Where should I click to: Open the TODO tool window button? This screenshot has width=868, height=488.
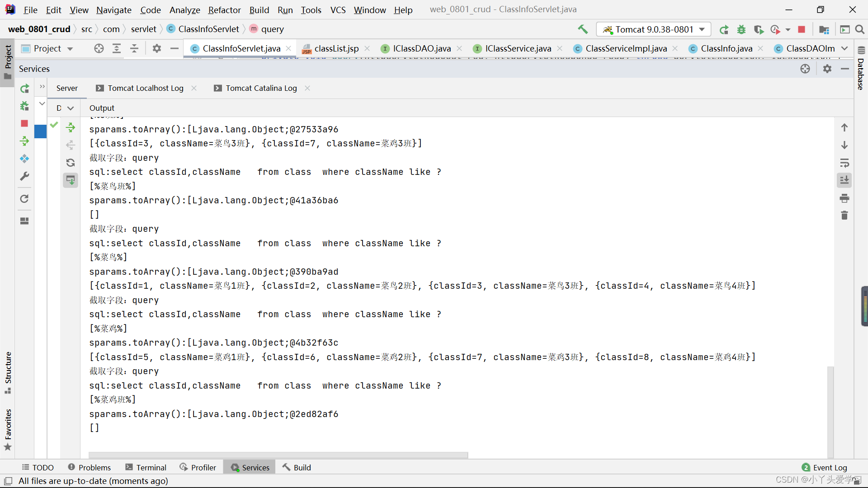38,468
